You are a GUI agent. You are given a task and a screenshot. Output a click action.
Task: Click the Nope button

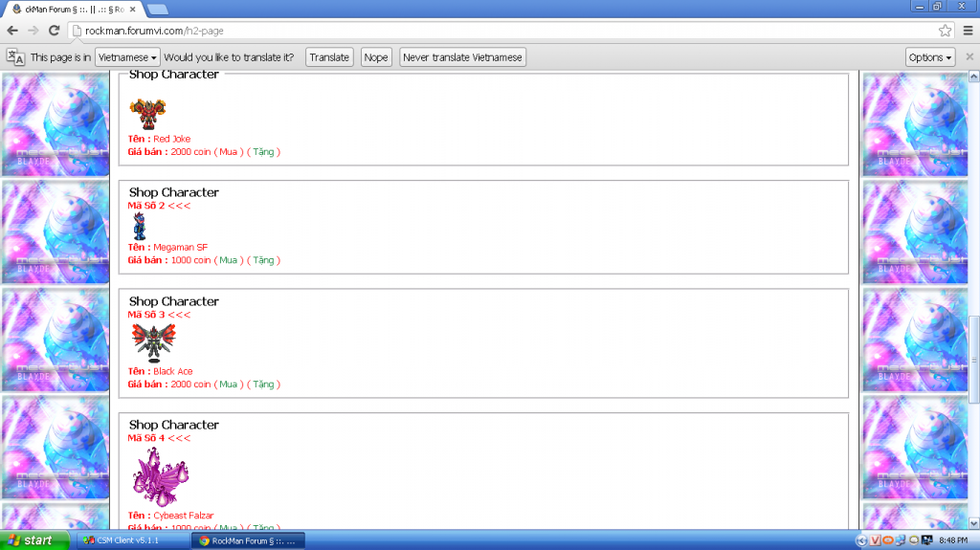tap(375, 56)
